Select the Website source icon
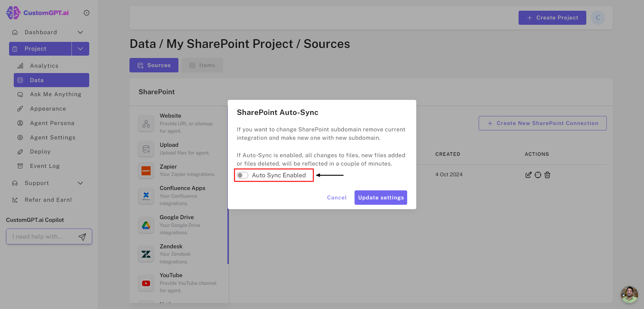Screen dimensions: 644x309 pyautogui.click(x=146, y=124)
